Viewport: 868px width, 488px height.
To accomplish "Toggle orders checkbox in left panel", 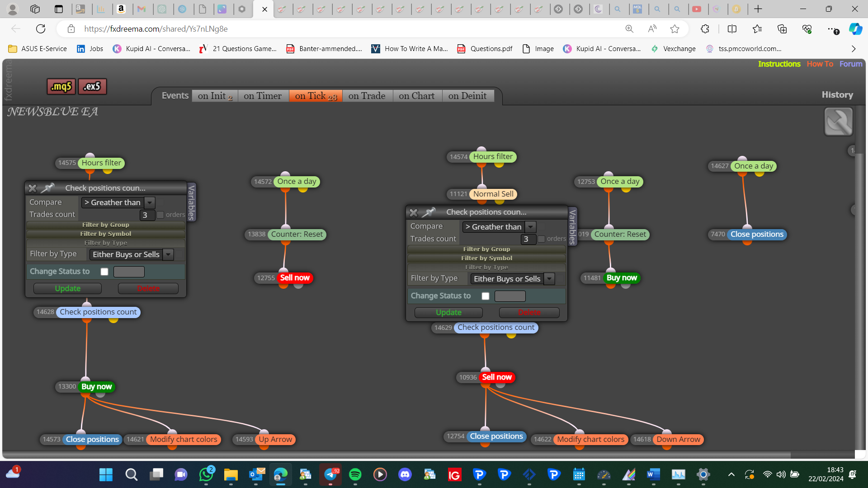I will coord(160,215).
